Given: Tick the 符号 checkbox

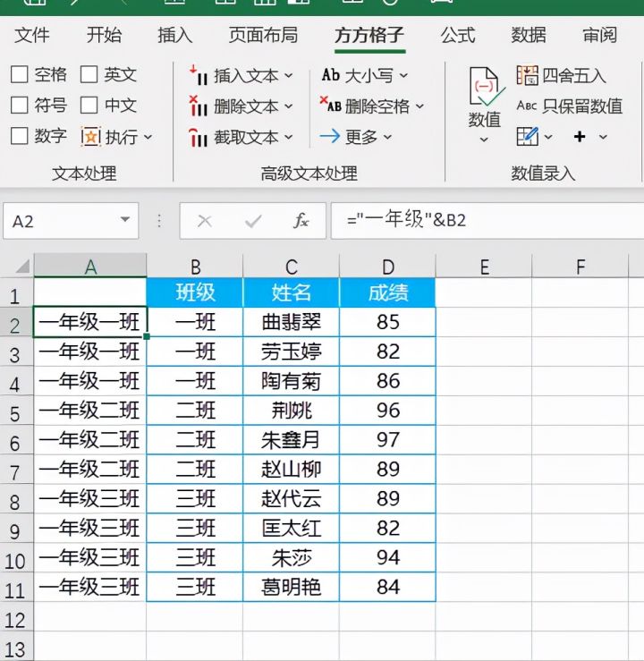Looking at the screenshot, I should coord(20,106).
